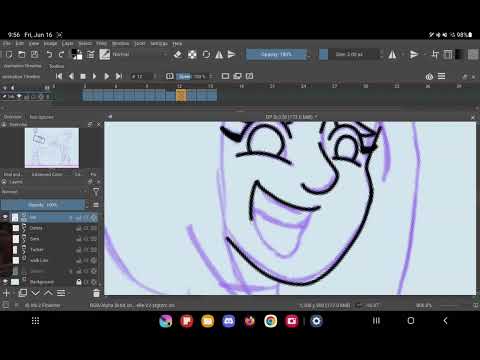This screenshot has width=480, height=360.
Task: Click the reload original preset icon
Action: [206, 54]
